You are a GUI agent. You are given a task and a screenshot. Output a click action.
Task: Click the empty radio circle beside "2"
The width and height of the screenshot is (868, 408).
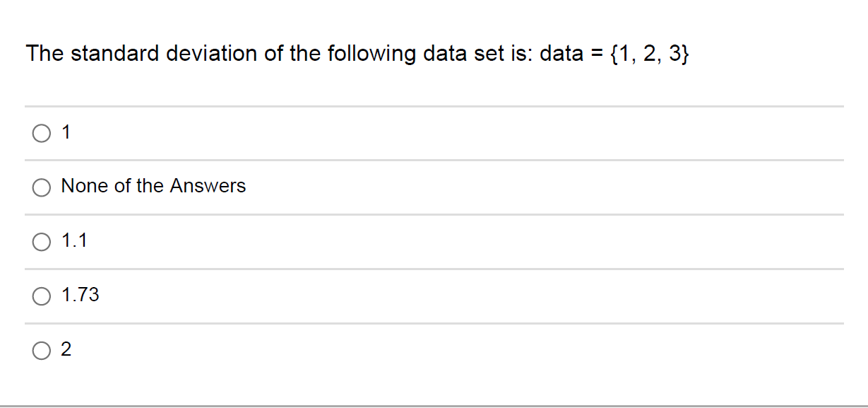[x=42, y=349]
